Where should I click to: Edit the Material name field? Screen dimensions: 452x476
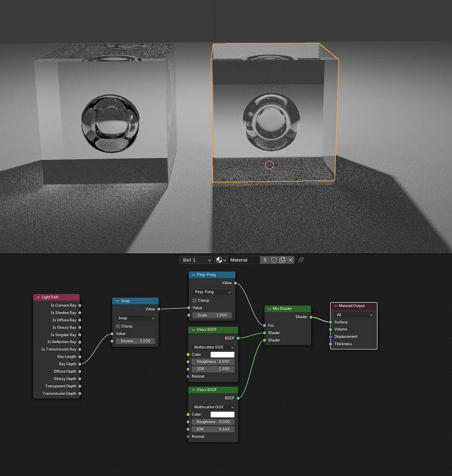click(244, 260)
